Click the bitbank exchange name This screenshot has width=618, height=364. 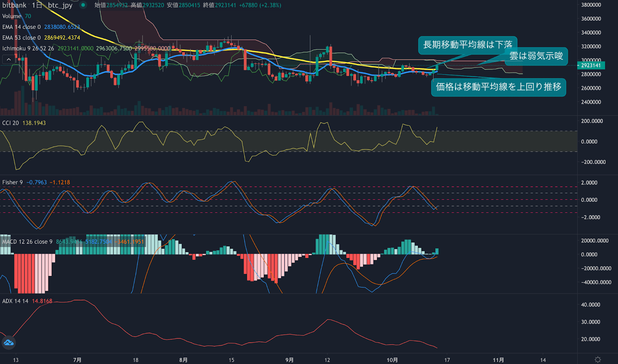pyautogui.click(x=14, y=5)
